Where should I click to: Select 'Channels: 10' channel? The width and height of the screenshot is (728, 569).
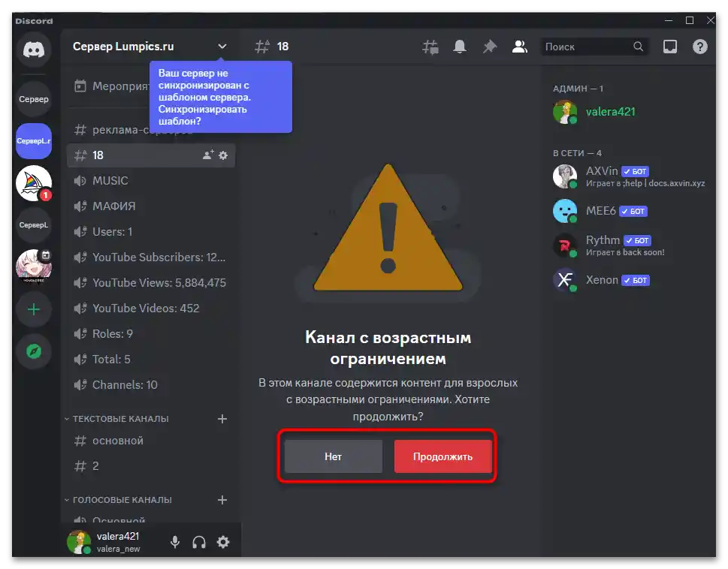151,384
